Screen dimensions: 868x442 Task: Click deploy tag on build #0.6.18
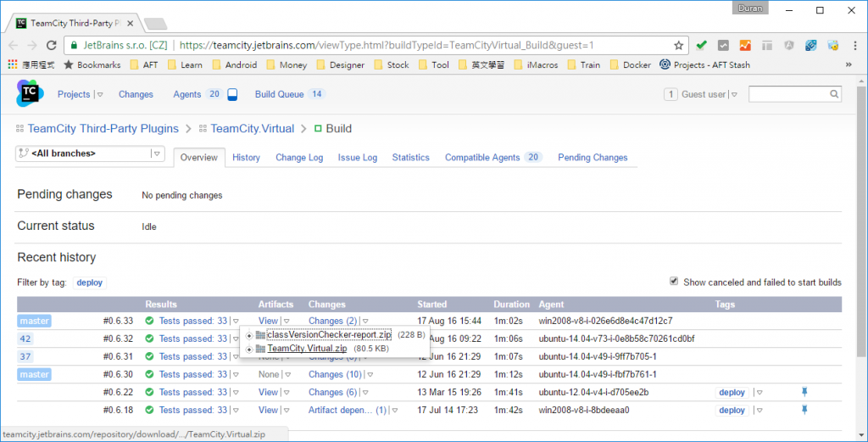[x=732, y=411]
